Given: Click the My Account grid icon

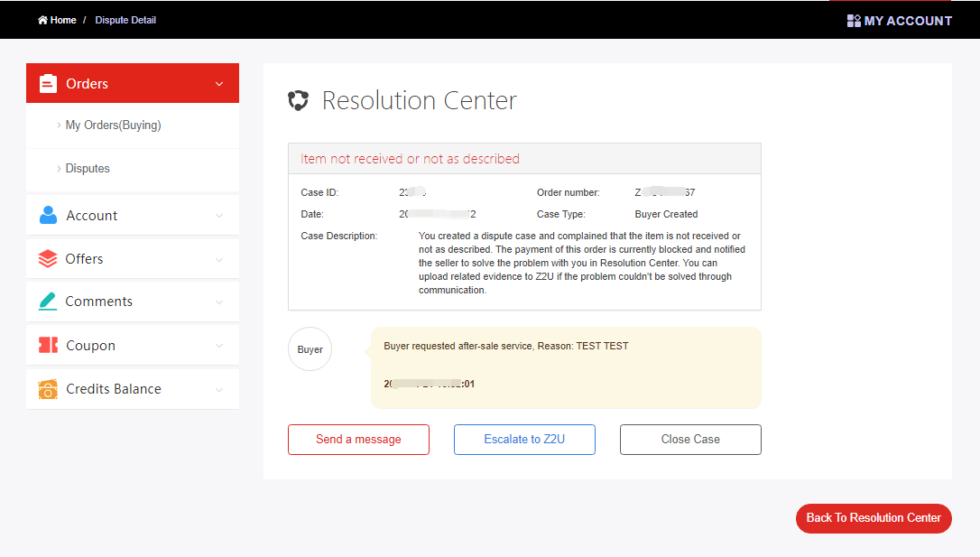Looking at the screenshot, I should click(x=854, y=21).
